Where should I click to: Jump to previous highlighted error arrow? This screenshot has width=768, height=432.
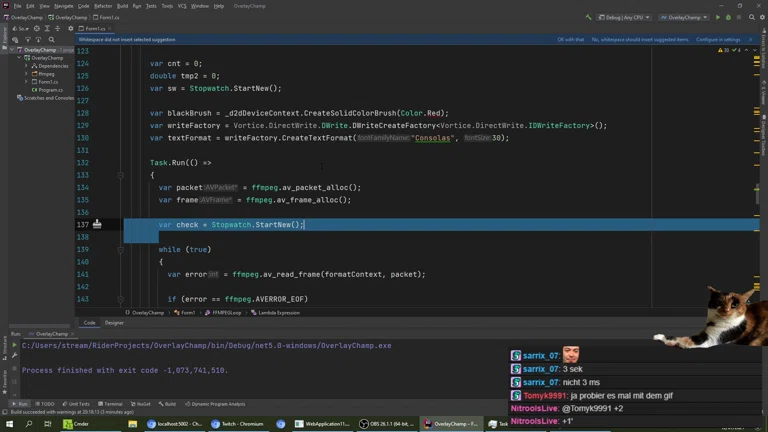(746, 50)
